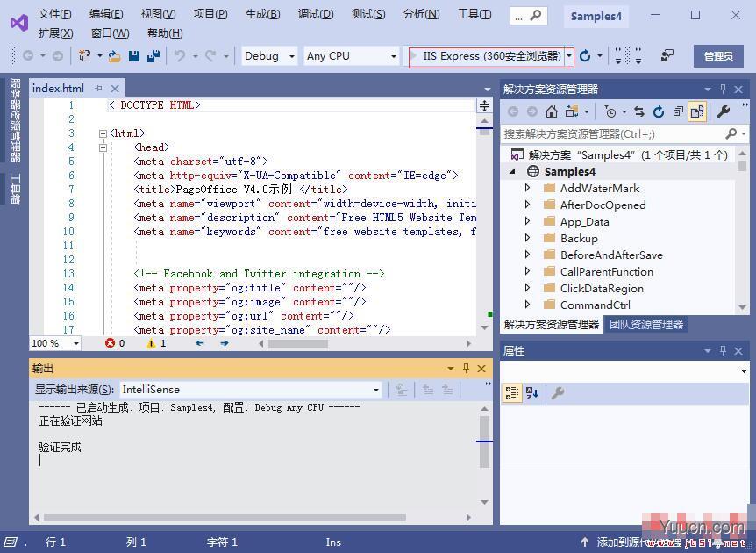This screenshot has width=756, height=553.
Task: Open the 扩展(X) menu
Action: (55, 32)
